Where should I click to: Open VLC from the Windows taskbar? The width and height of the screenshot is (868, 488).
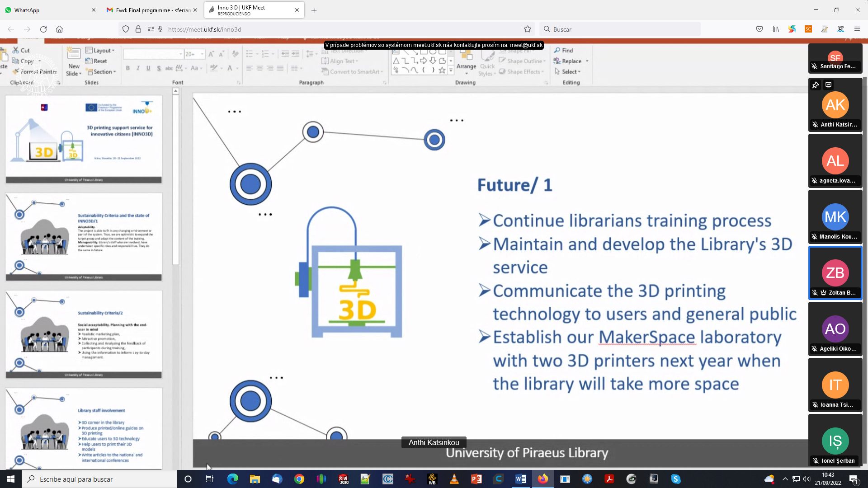click(454, 479)
